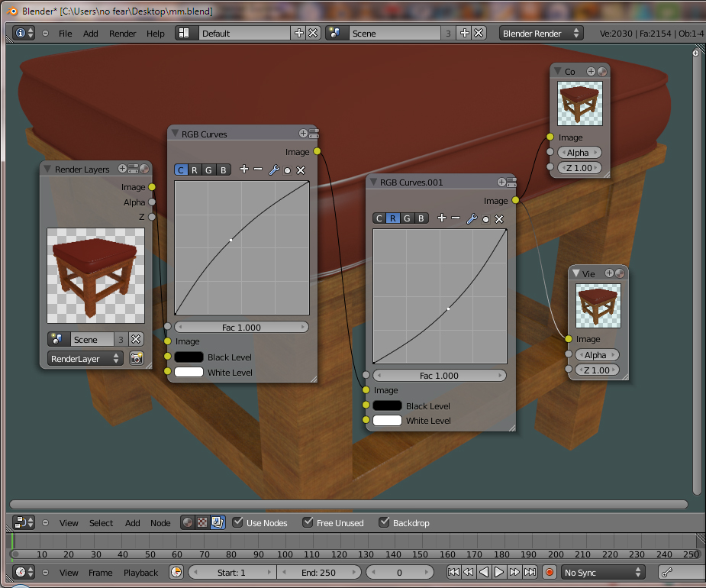Delete curve point with X in RGB Curves
The image size is (706, 588).
point(301,170)
